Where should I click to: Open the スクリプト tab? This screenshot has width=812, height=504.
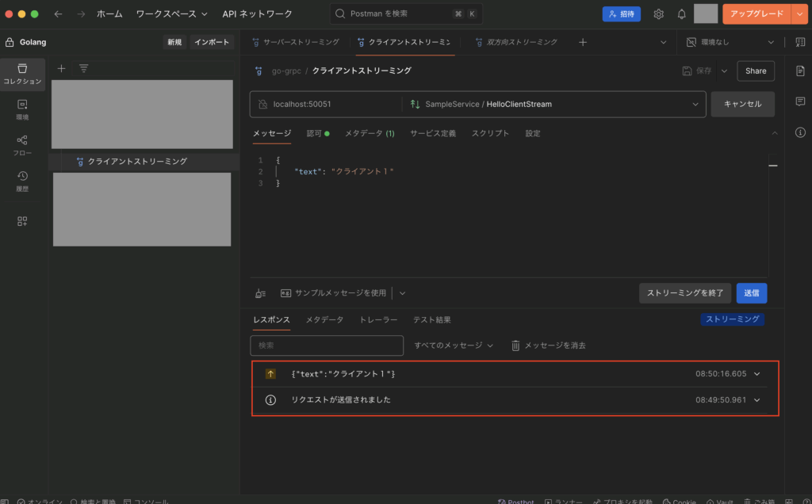490,133
